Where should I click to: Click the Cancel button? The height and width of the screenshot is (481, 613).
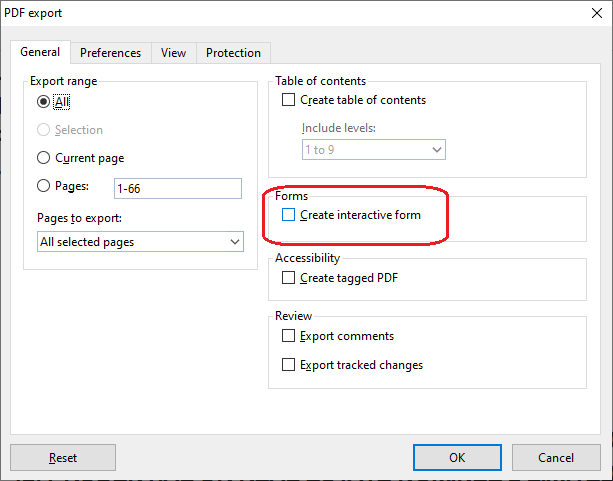(556, 457)
